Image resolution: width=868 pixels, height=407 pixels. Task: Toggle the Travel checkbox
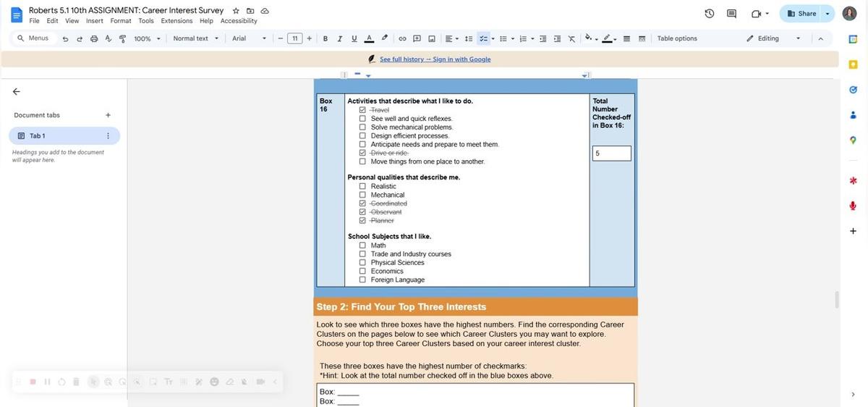[362, 110]
